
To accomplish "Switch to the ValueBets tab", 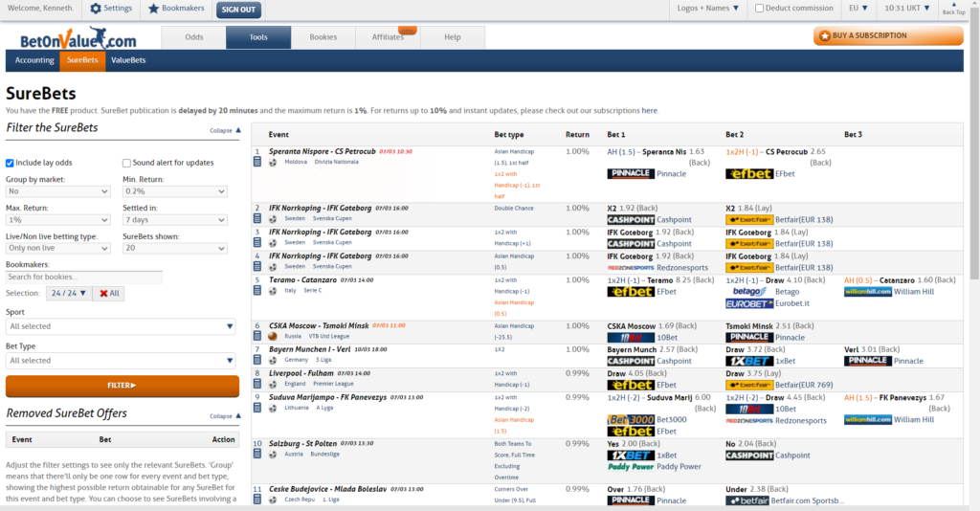I will pos(128,60).
